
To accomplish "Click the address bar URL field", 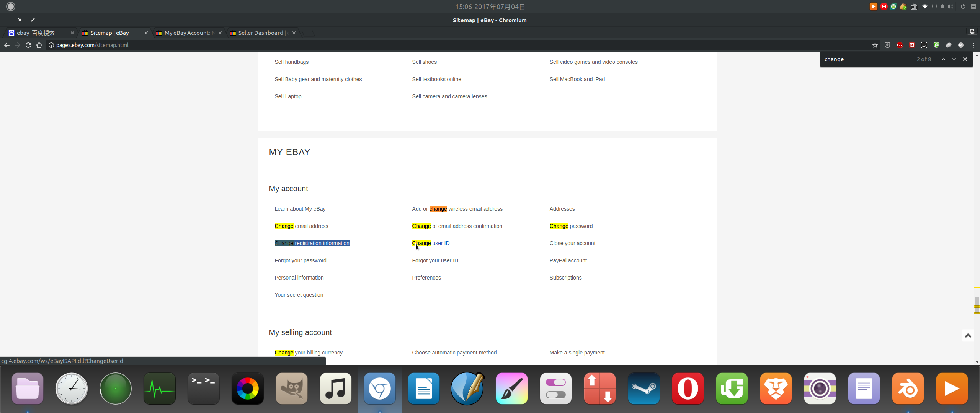I will point(459,45).
